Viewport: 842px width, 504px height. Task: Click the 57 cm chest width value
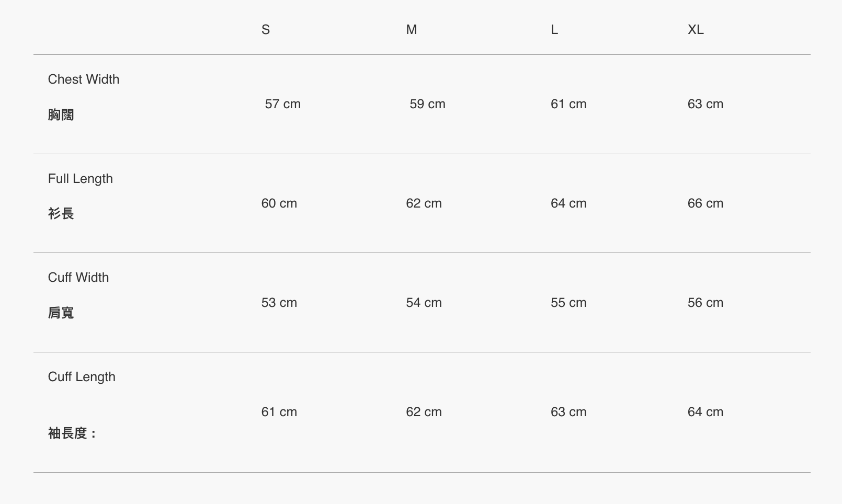(283, 104)
